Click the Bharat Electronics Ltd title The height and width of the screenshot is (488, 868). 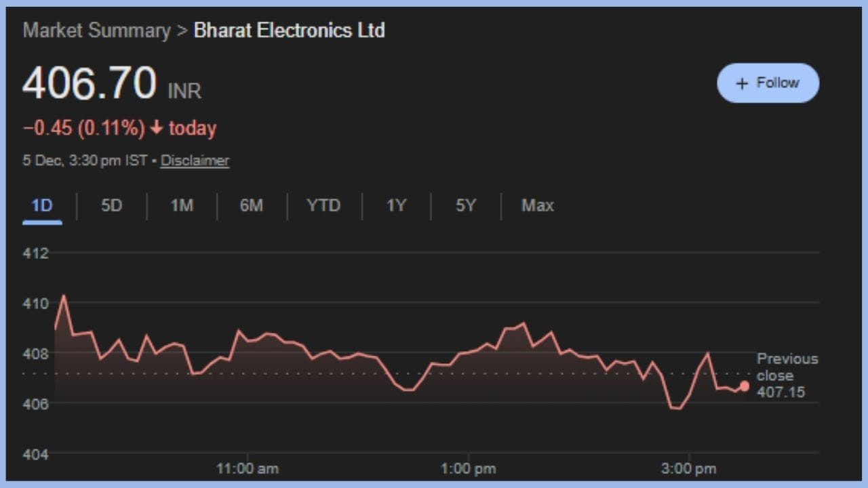[290, 30]
